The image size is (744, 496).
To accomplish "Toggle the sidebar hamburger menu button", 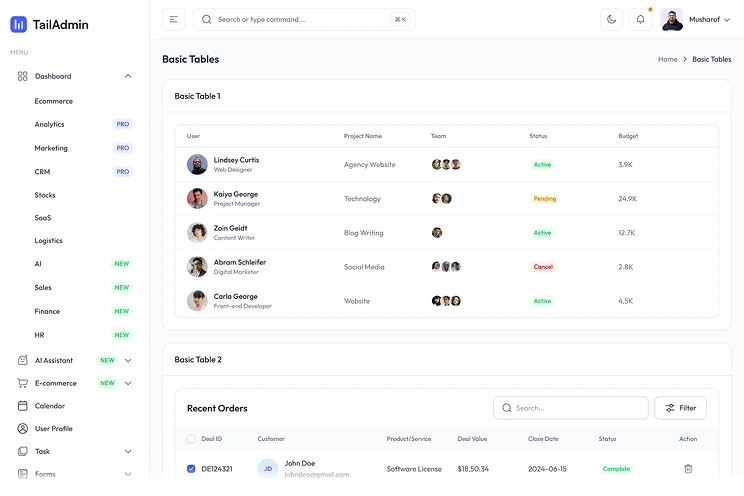I will point(173,19).
